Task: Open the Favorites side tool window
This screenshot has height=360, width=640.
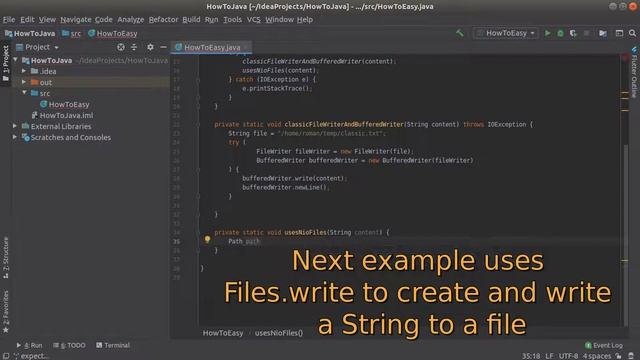Action: point(6,311)
